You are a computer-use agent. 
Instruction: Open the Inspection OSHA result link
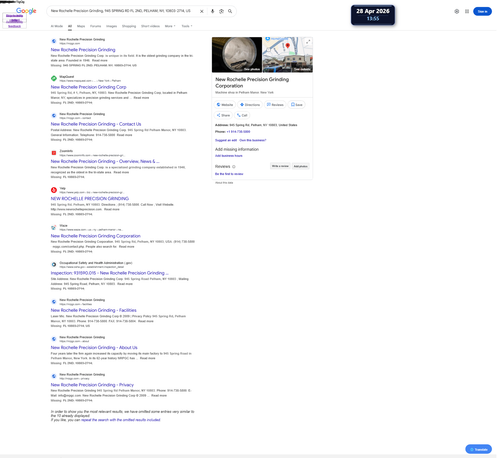click(110, 273)
